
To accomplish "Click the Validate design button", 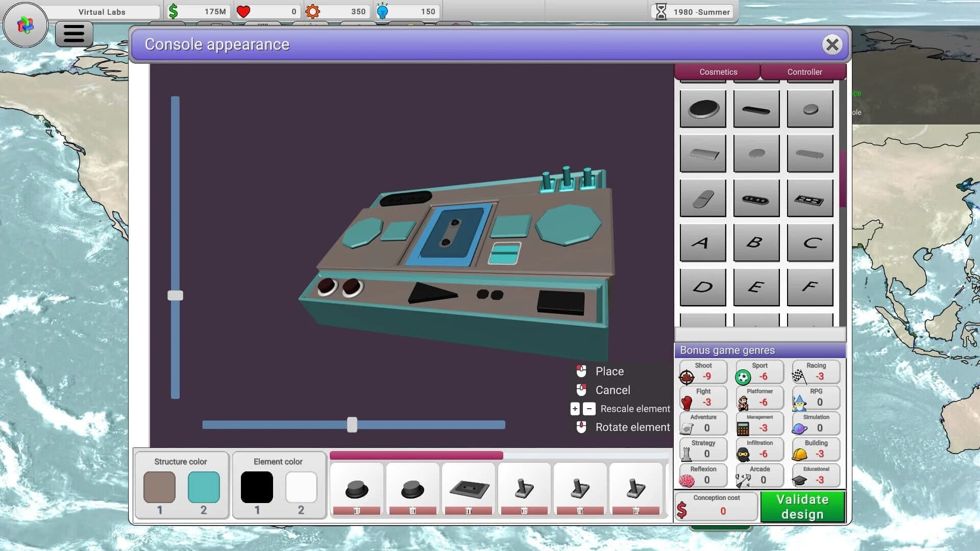I will (801, 506).
